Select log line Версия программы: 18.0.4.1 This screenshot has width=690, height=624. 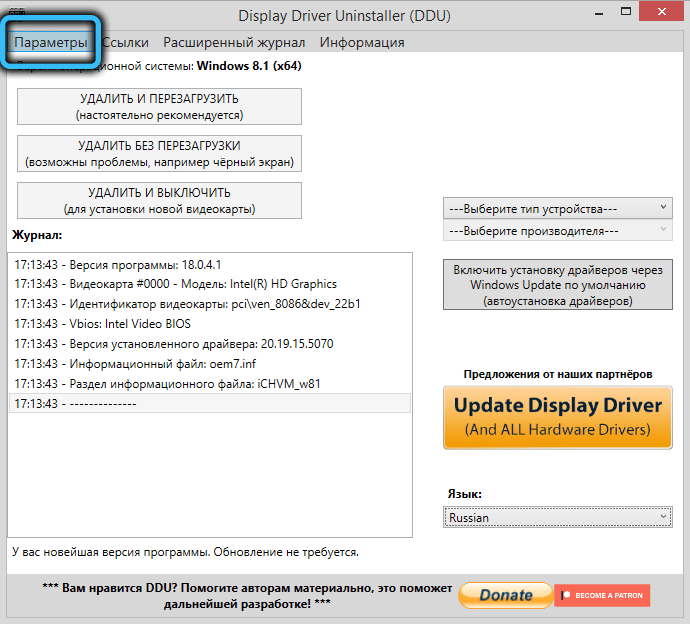point(210,265)
